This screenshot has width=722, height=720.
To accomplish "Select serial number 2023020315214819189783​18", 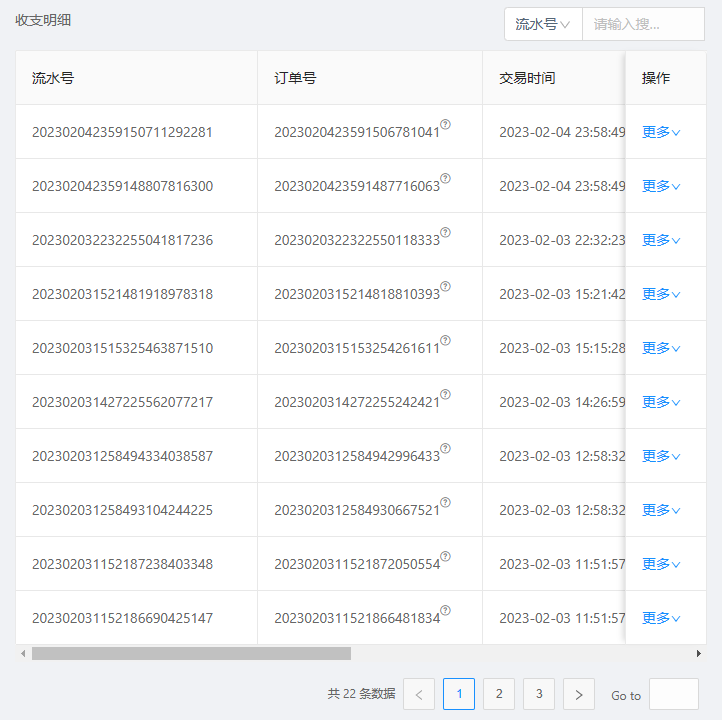I will pos(122,294).
